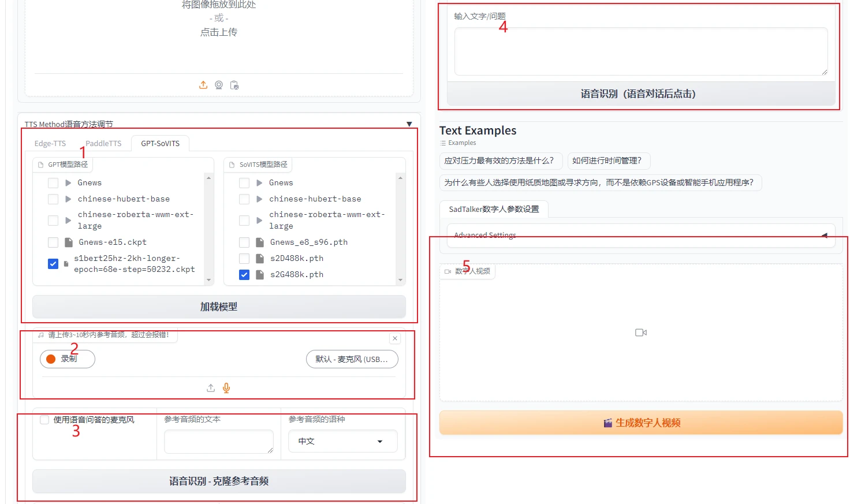This screenshot has height=504, width=850.
Task: Click the 录制 record button
Action: coord(68,359)
